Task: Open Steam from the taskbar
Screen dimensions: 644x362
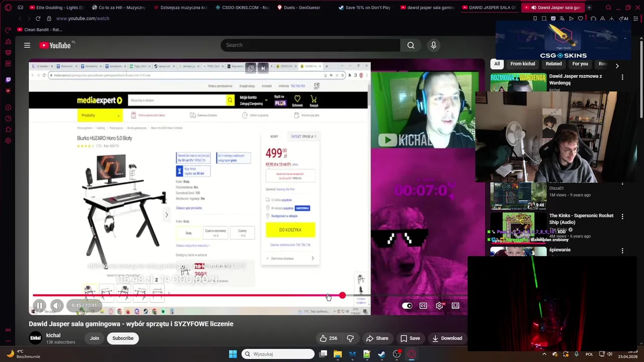Action: tap(381, 354)
